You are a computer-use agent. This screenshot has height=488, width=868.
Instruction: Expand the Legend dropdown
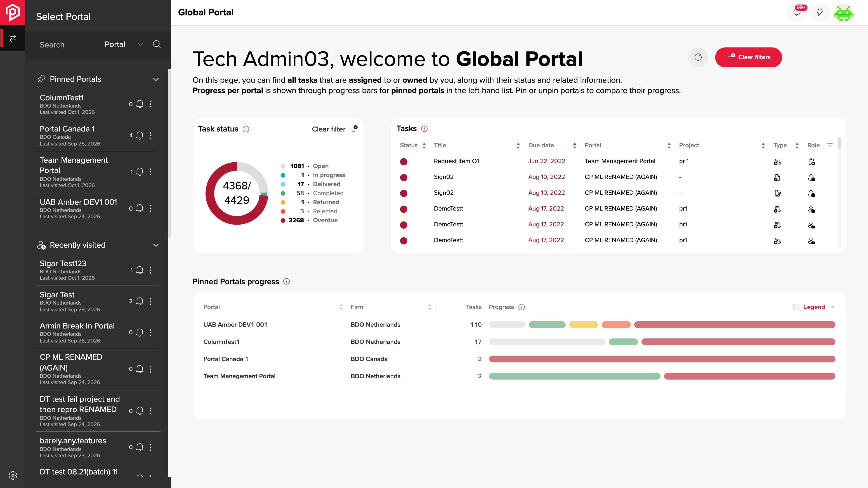[x=814, y=307]
